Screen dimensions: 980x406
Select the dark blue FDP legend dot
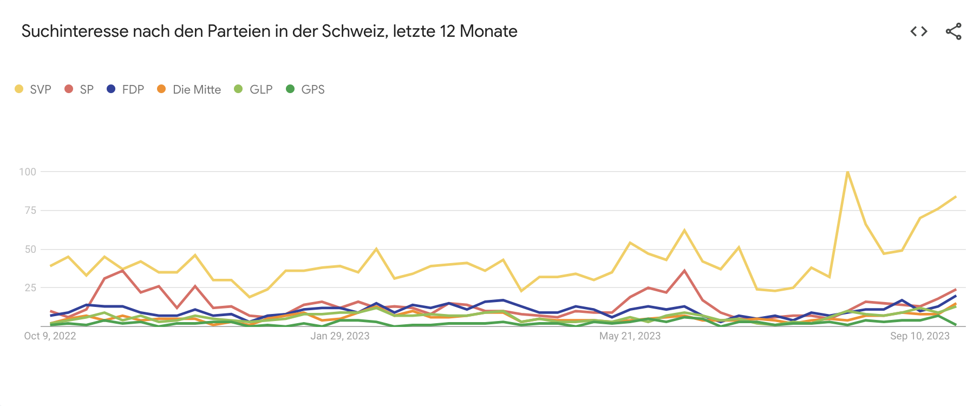[x=111, y=89]
